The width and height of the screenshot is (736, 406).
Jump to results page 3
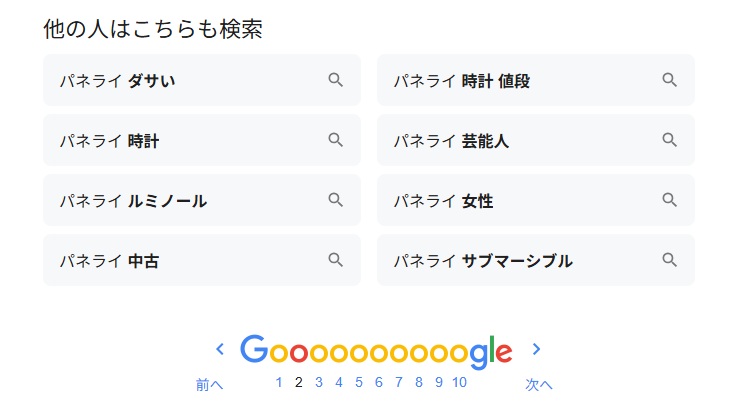[319, 382]
